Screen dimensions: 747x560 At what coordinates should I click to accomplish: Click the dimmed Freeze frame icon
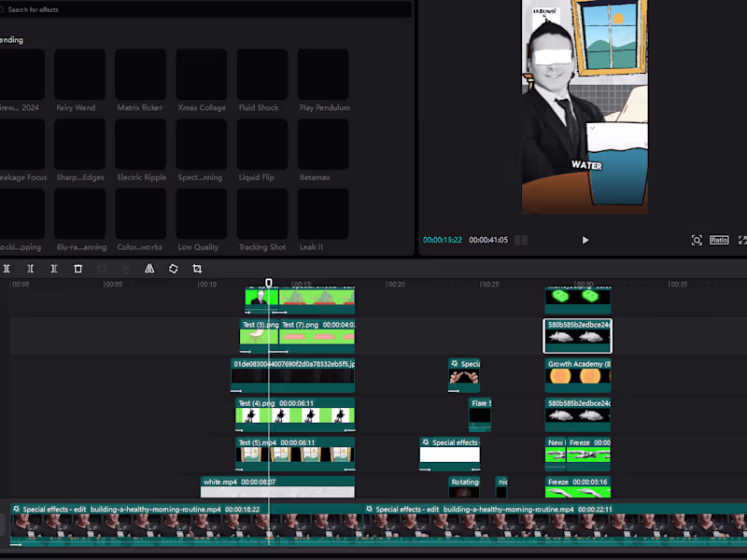pos(102,269)
